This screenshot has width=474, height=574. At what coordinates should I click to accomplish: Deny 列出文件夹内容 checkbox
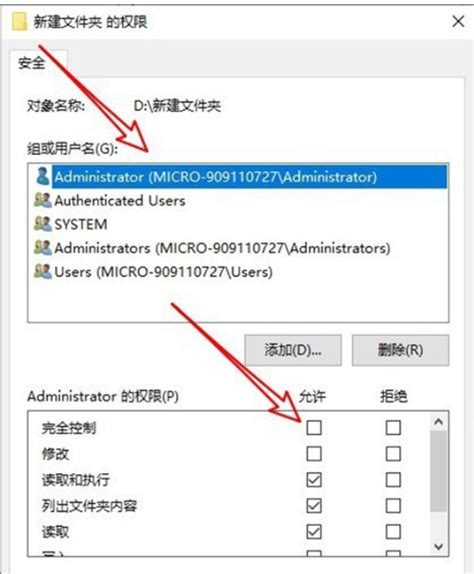pos(393,506)
